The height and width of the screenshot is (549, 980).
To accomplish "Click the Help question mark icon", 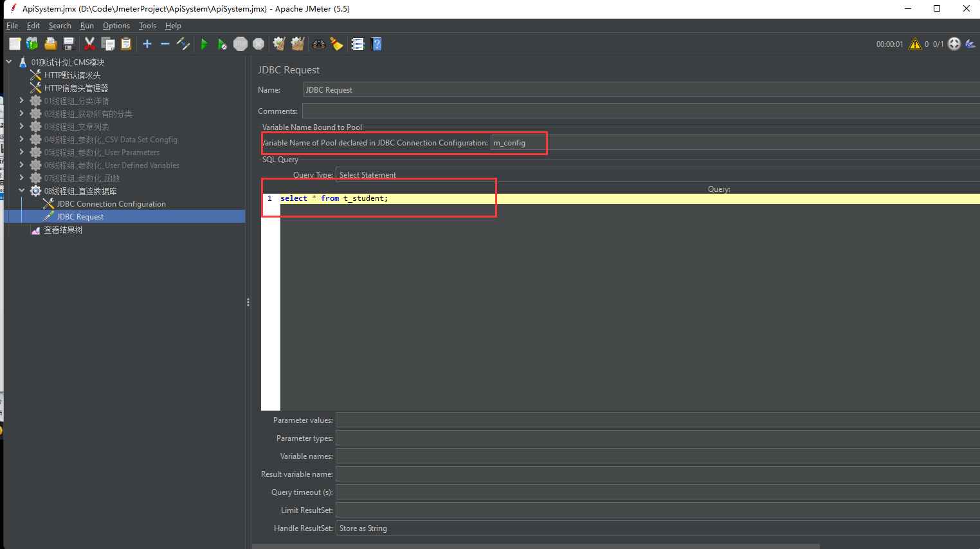I will [x=377, y=44].
